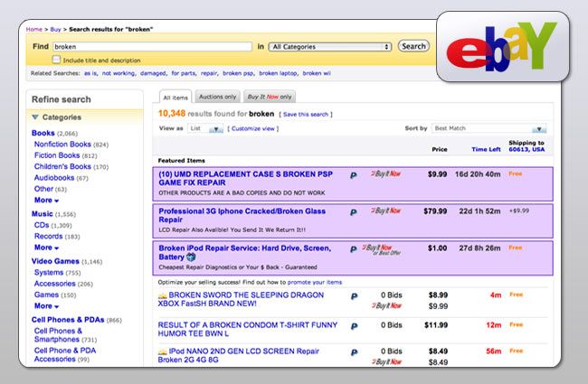Image resolution: width=588 pixels, height=384 pixels.
Task: Click promote your items link
Action: [x=315, y=282]
